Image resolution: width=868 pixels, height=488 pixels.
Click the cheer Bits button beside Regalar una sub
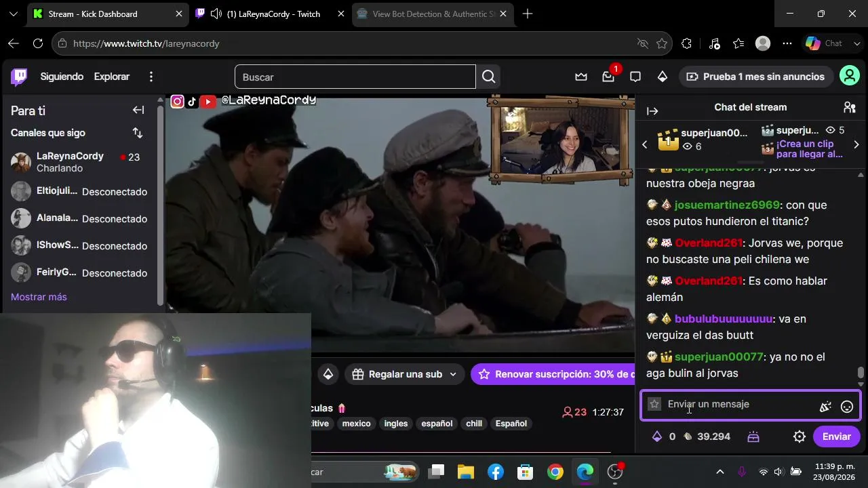coord(328,374)
